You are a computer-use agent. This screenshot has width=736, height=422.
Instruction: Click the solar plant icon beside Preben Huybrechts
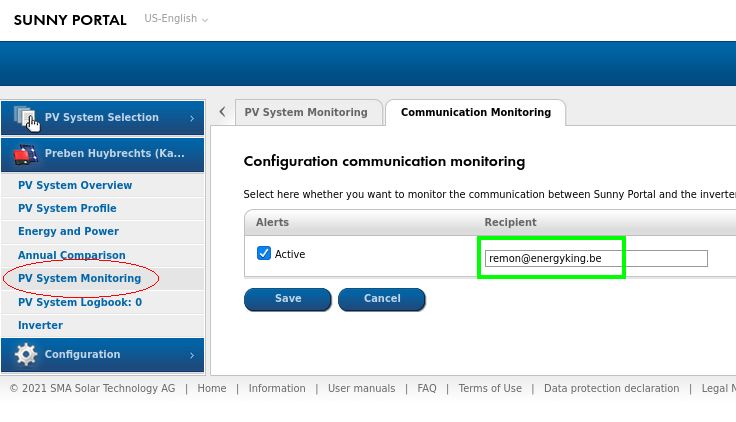26,154
